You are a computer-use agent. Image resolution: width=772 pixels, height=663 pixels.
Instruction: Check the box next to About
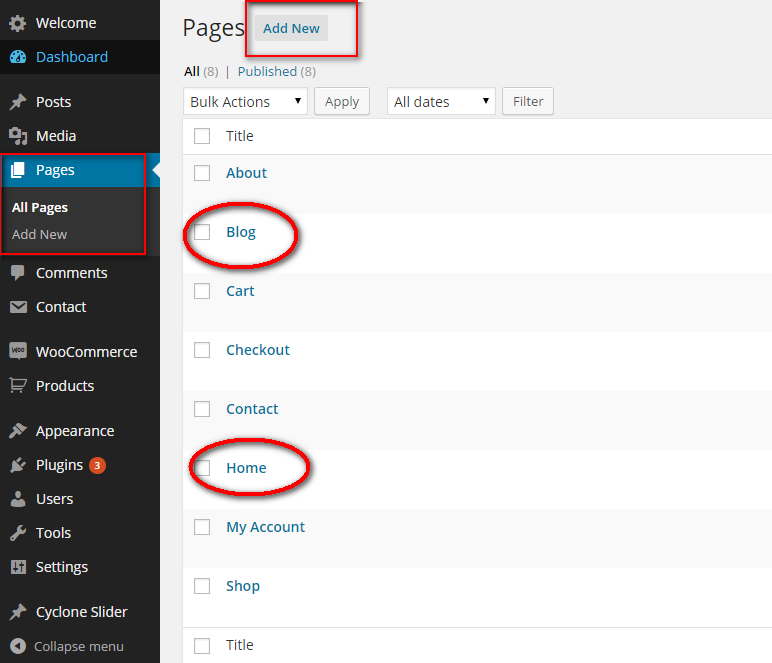click(x=202, y=173)
